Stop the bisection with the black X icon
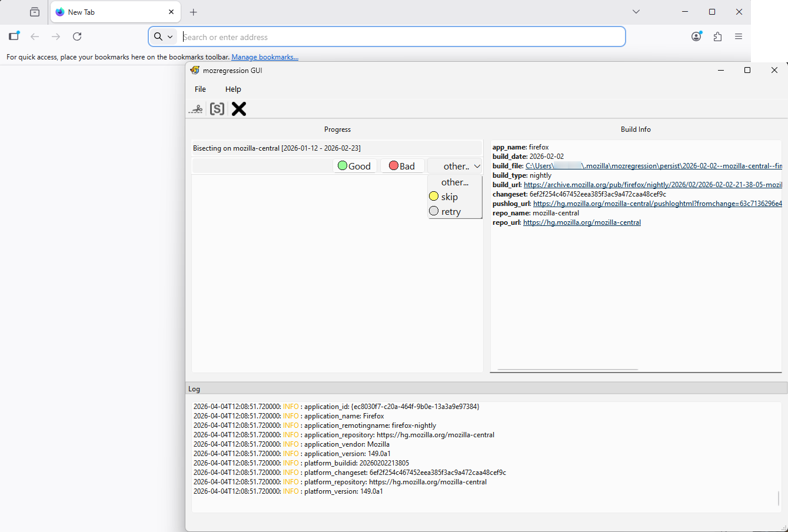788x532 pixels. tap(239, 109)
